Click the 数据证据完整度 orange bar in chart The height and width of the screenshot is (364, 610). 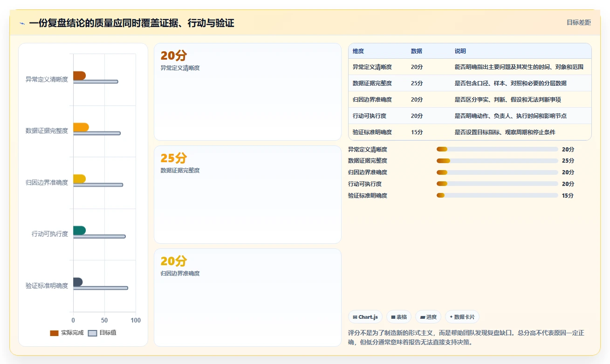(x=81, y=127)
